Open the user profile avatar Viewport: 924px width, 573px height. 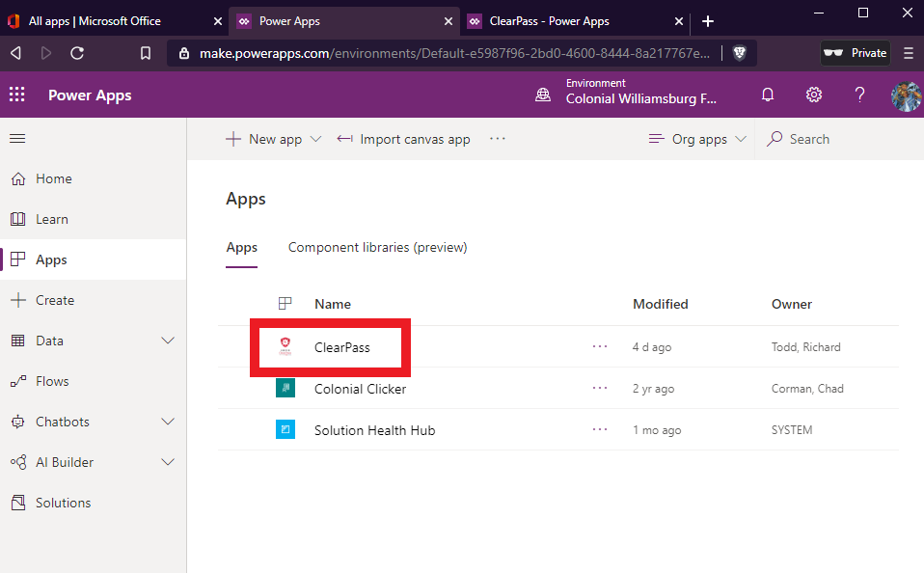[x=907, y=96]
